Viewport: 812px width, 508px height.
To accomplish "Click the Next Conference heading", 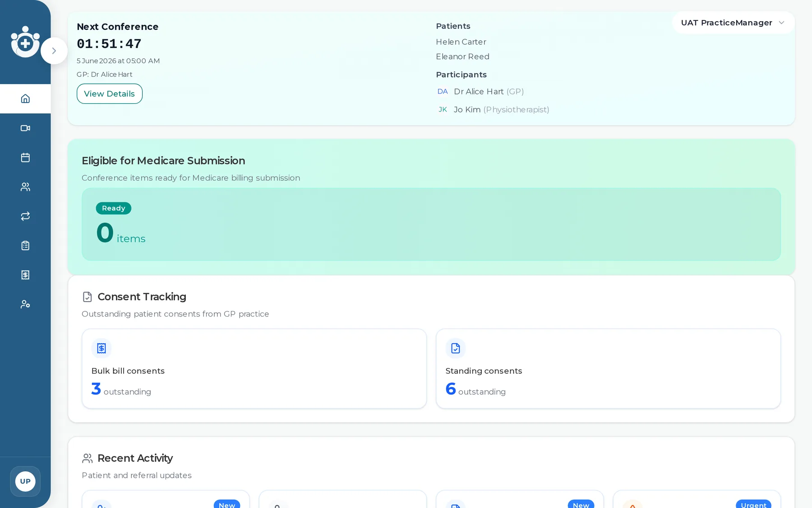I will [118, 27].
